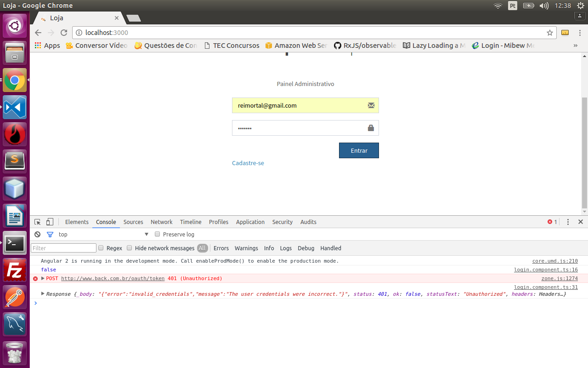This screenshot has width=588, height=368.
Task: Open the Timeline tab
Action: [191, 222]
